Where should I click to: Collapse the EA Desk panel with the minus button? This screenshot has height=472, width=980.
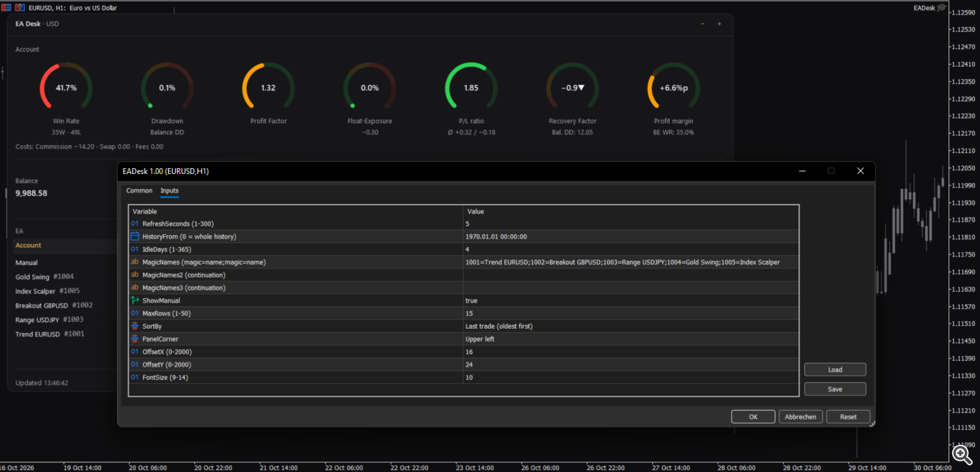coord(702,24)
